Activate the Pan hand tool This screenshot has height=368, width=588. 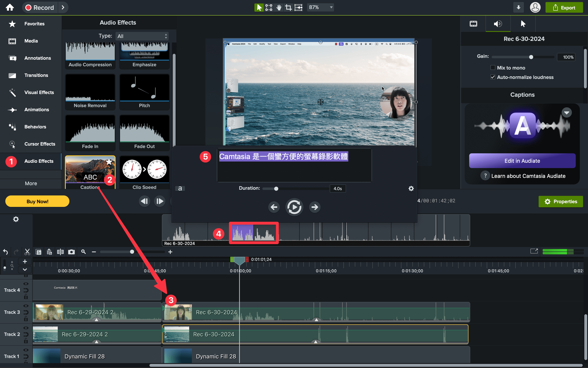click(x=279, y=7)
